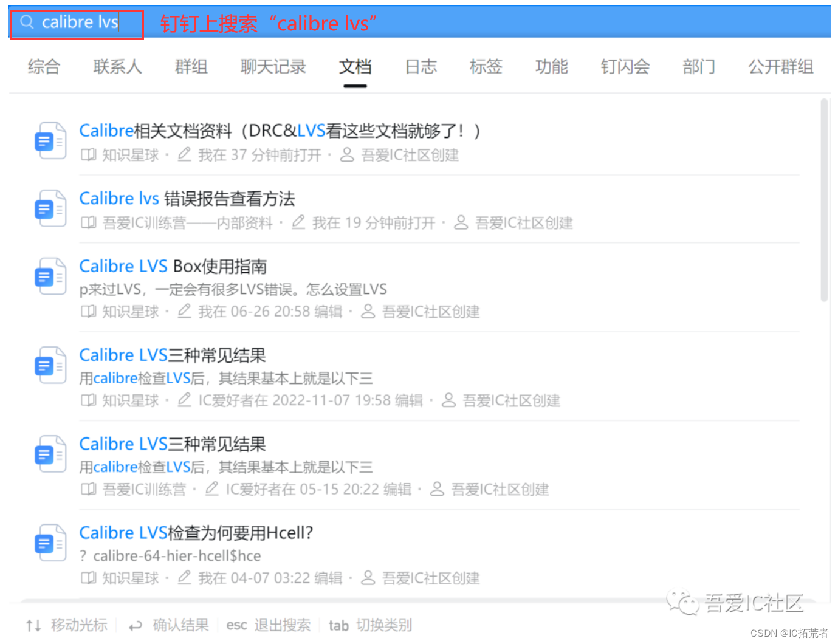Click the 移动光标 hint
The image size is (838, 644).
point(79,625)
